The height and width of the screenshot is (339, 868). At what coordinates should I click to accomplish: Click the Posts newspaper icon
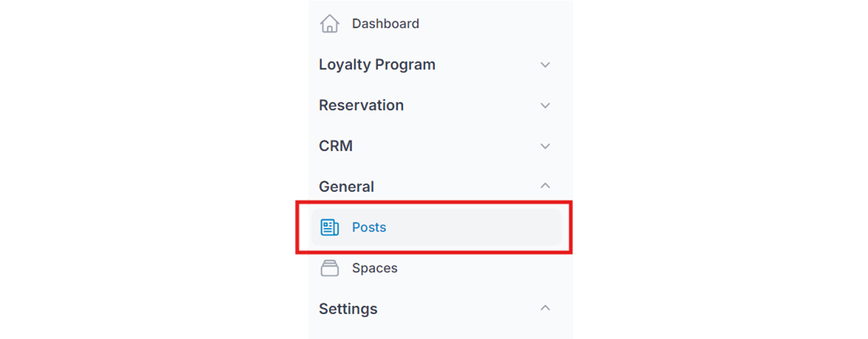pos(330,227)
